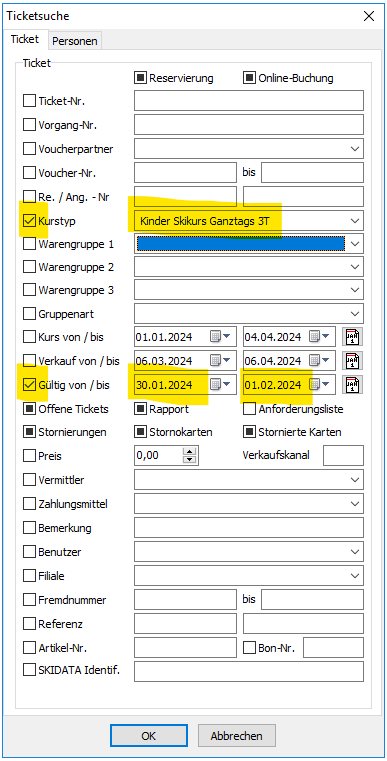Expand the Zahlungsmittel dropdown

coord(354,504)
